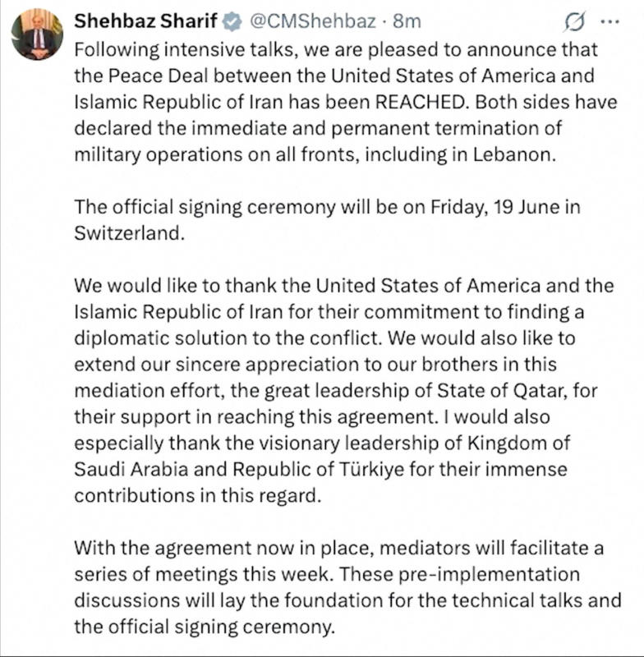Screen dimensions: 644x657
Task: Click the word Lebanon in first paragraph
Action: coord(514,154)
